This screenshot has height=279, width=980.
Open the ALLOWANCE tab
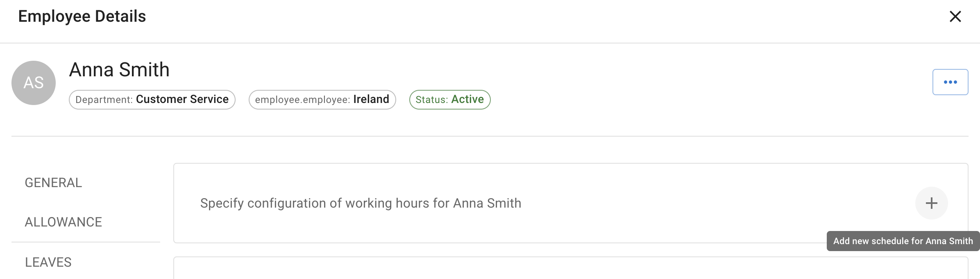coord(64,222)
